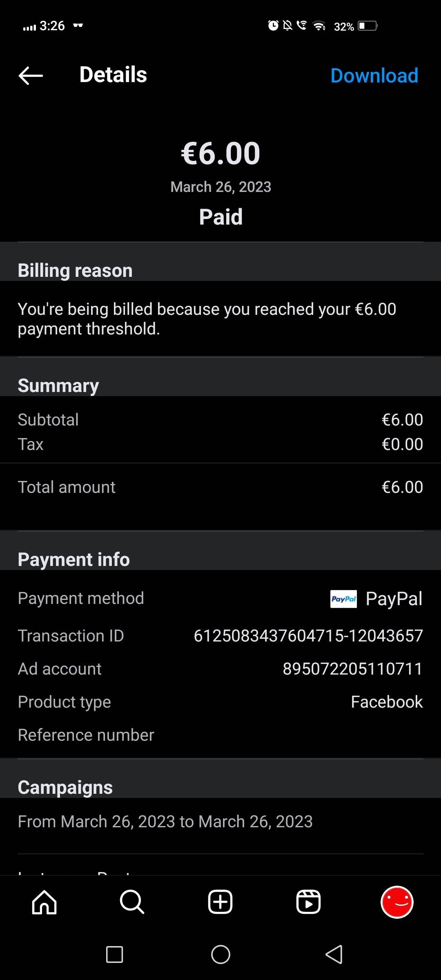
Task: Open profile via red avatar
Action: point(397,902)
